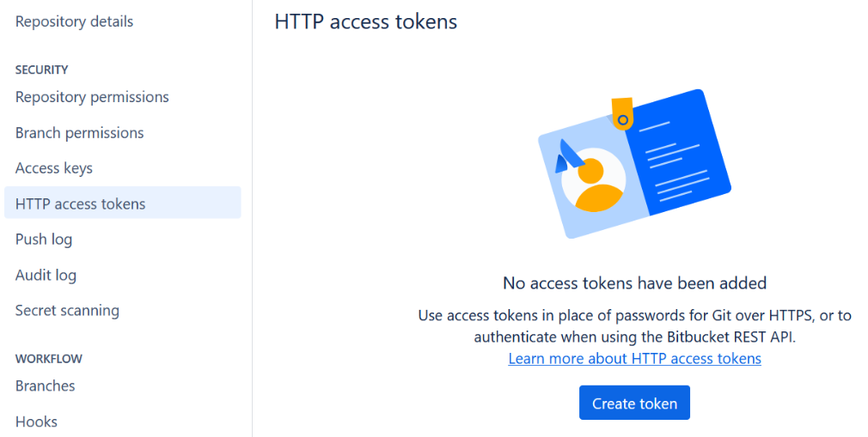The width and height of the screenshot is (868, 437).
Task: Open Repository details in the sidebar
Action: [74, 21]
